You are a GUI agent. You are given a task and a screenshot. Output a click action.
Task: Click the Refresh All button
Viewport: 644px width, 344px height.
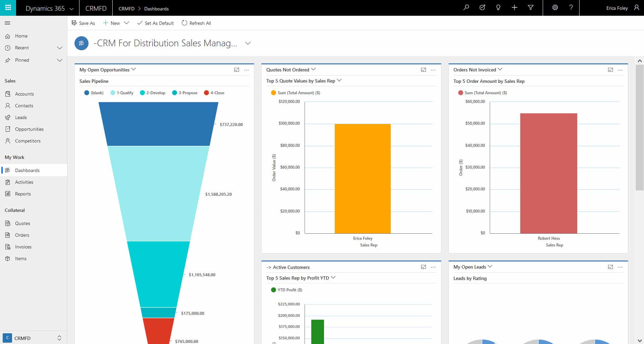click(x=196, y=23)
